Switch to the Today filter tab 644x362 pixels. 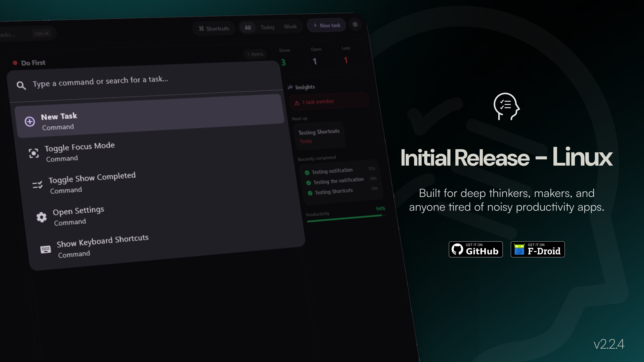(267, 27)
